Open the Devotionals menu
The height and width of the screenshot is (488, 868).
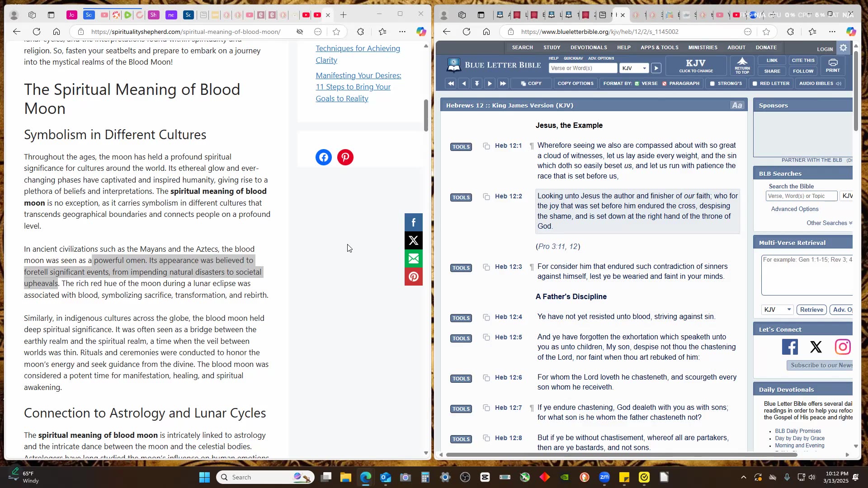(x=588, y=47)
